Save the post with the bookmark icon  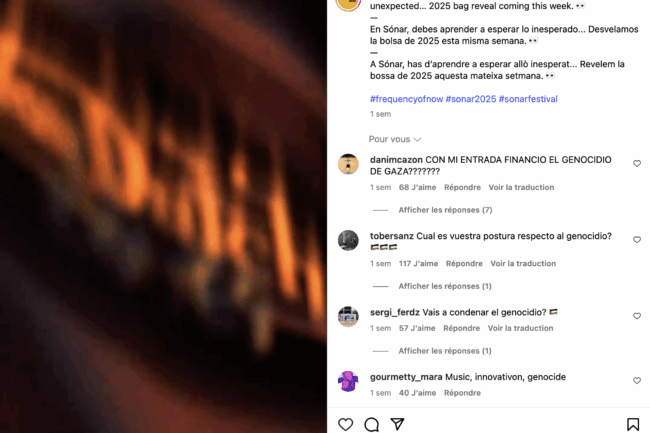click(x=633, y=424)
